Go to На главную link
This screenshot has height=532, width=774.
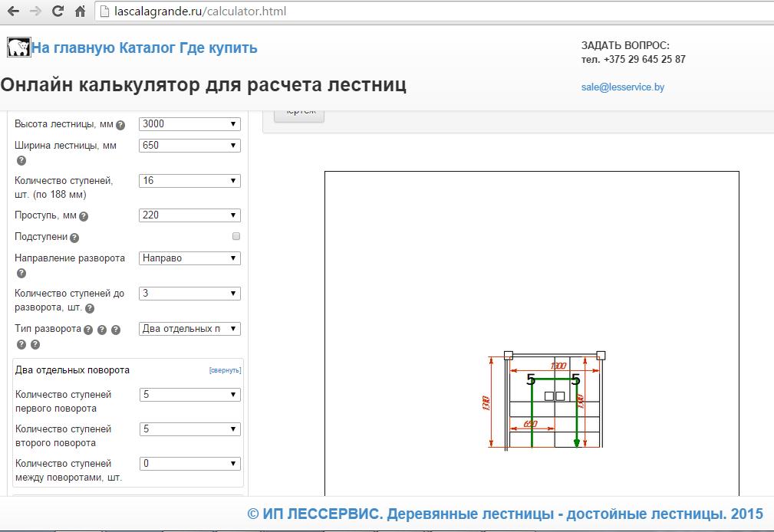tap(74, 48)
